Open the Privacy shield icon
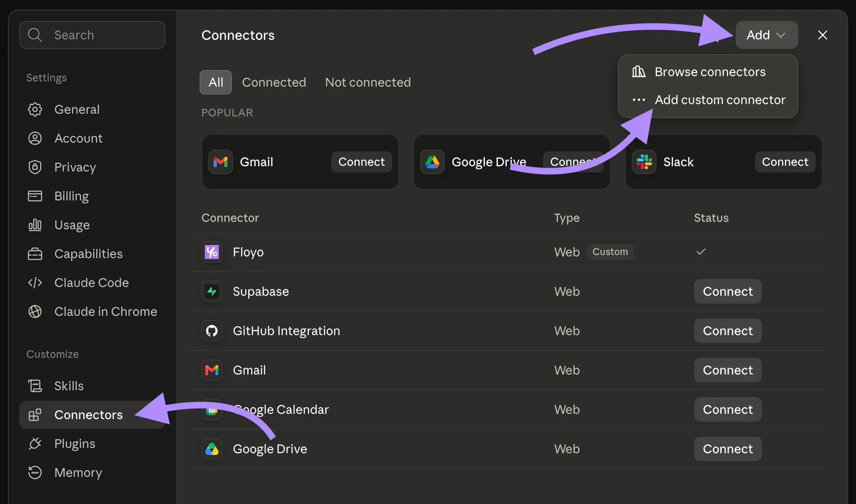The width and height of the screenshot is (856, 504). [x=35, y=167]
